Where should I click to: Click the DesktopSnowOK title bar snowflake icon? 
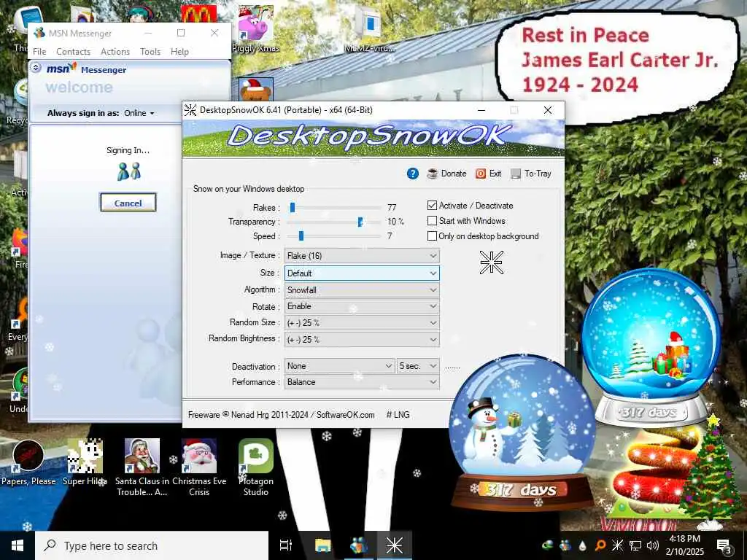[190, 110]
